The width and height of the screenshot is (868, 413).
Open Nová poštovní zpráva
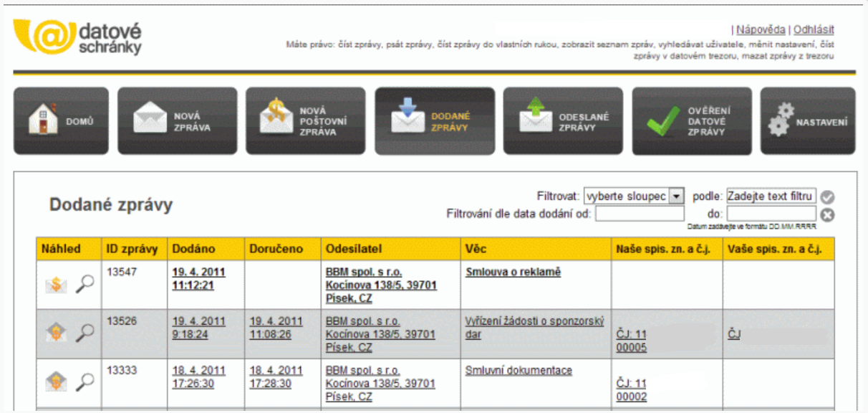click(x=305, y=121)
